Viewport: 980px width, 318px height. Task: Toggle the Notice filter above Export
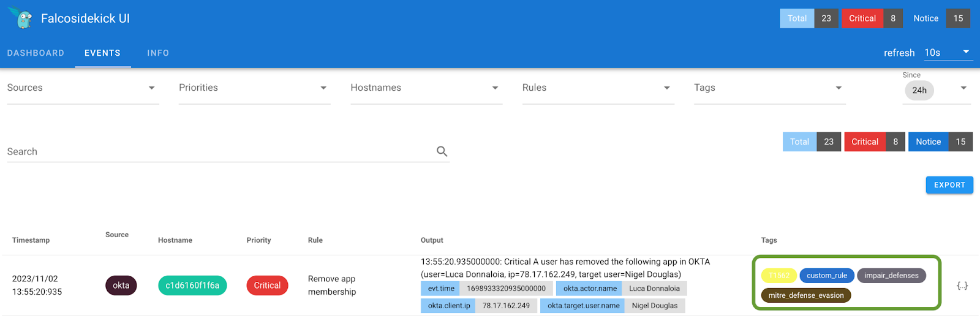pyautogui.click(x=928, y=142)
